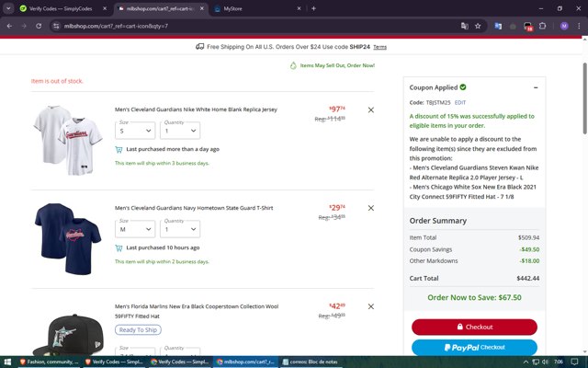Reload the current page
This screenshot has width=588, height=368.
(x=39, y=26)
